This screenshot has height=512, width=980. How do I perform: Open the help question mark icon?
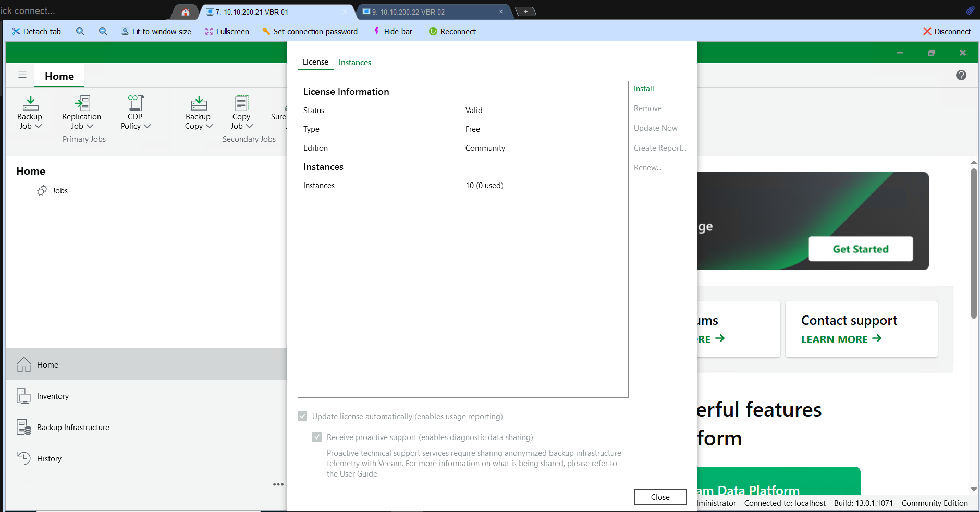coord(961,75)
